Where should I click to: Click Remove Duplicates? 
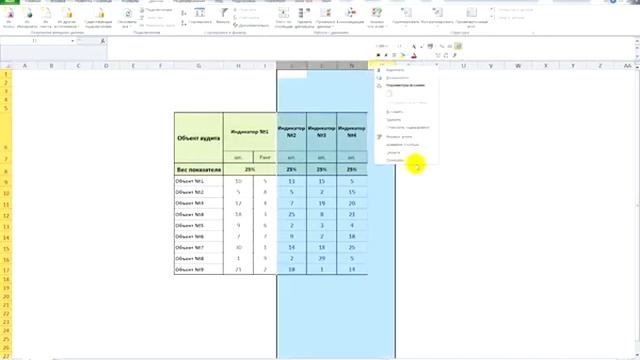point(304,18)
